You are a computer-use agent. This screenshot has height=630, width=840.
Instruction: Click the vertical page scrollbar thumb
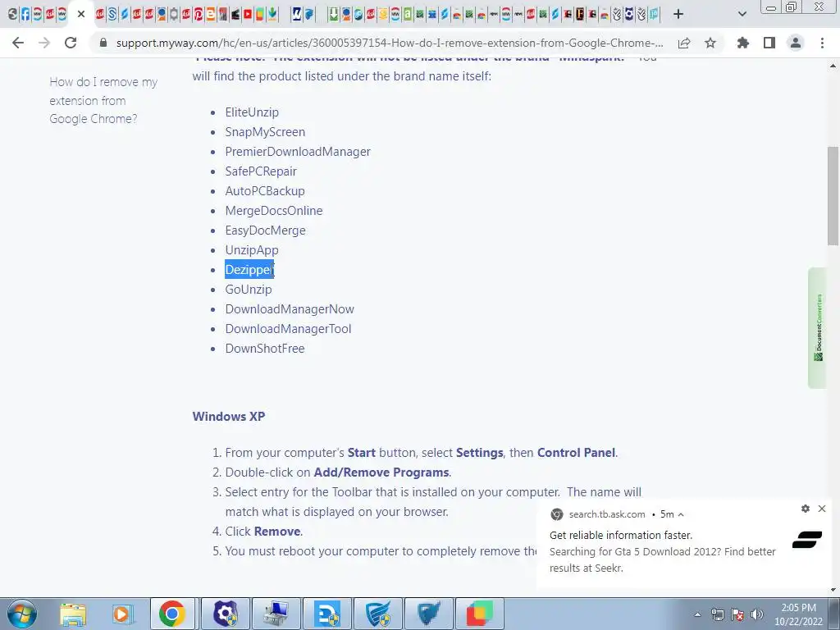(x=833, y=195)
